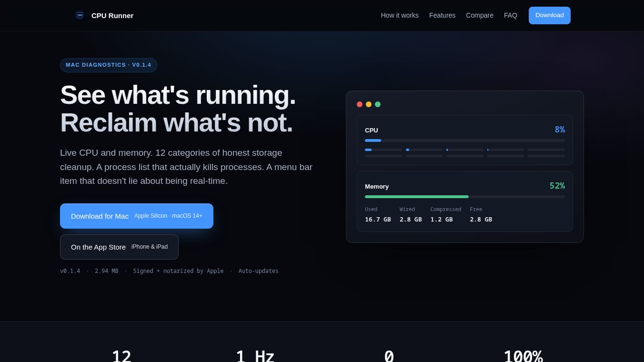Click the On the App Store button

pyautogui.click(x=119, y=247)
